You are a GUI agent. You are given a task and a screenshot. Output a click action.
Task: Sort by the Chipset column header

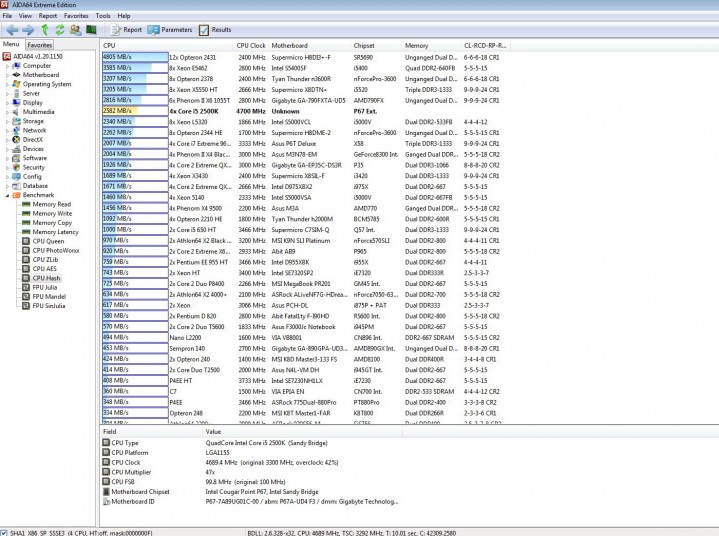click(376, 45)
